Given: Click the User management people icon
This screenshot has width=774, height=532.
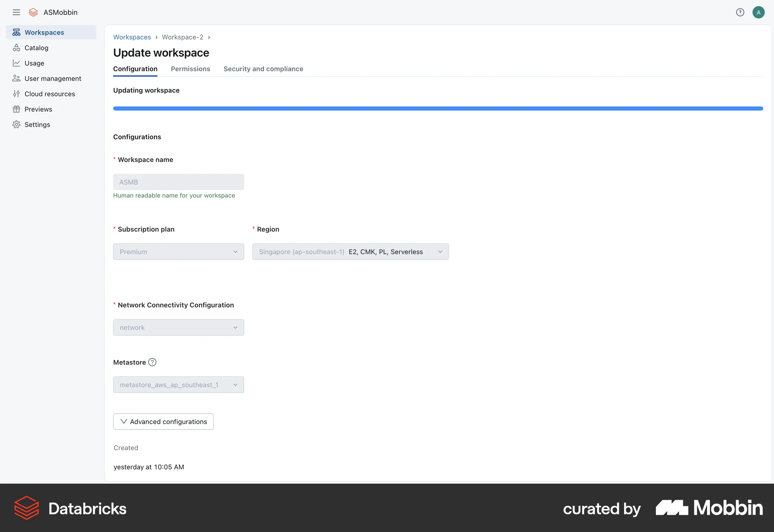Looking at the screenshot, I should point(16,78).
